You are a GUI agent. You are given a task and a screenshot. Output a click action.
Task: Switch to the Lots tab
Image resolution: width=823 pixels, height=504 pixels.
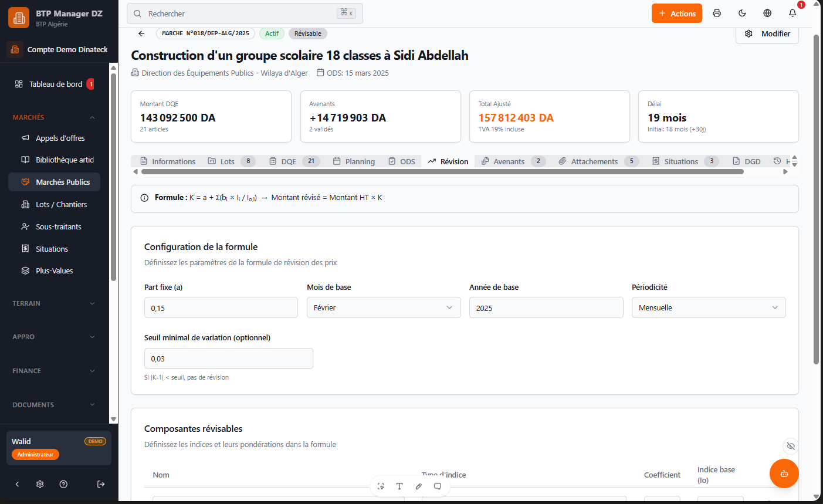(x=232, y=161)
